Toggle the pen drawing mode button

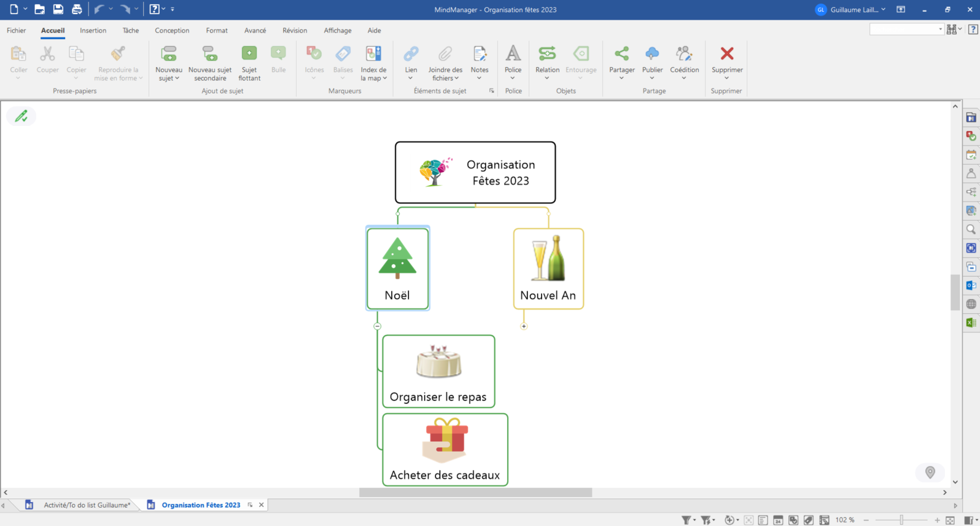(21, 116)
